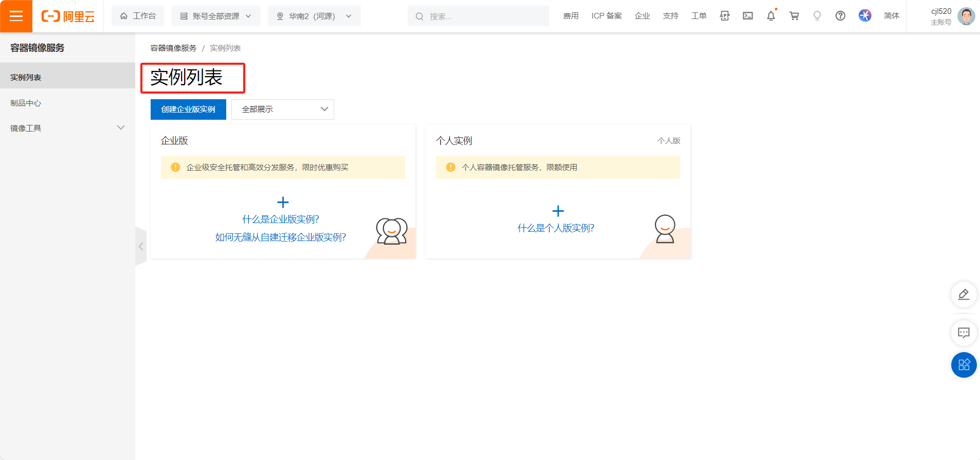
Task: Click the warning icon in 企业版 notice
Action: [x=175, y=167]
